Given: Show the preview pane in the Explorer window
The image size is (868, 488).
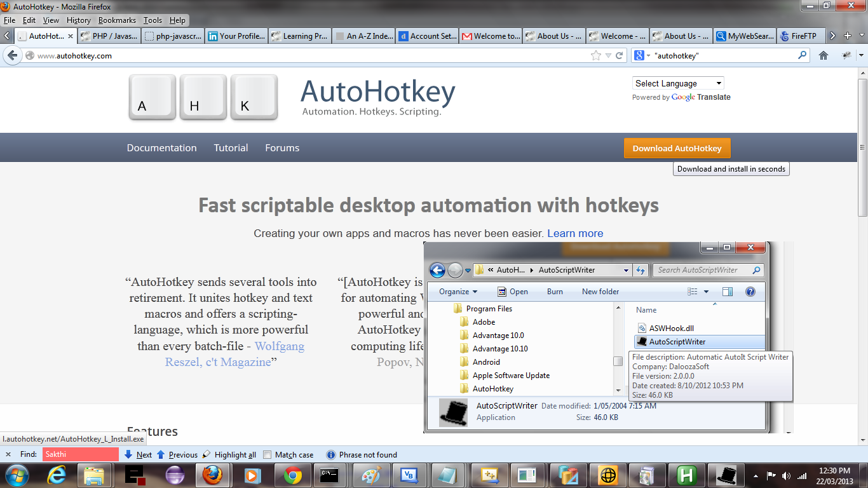Looking at the screenshot, I should (728, 292).
